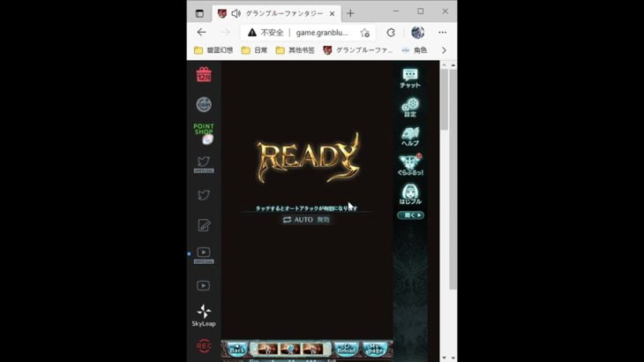The image size is (644, 362).
Task: Click the Twitter icon without the official label
Action: pyautogui.click(x=204, y=195)
